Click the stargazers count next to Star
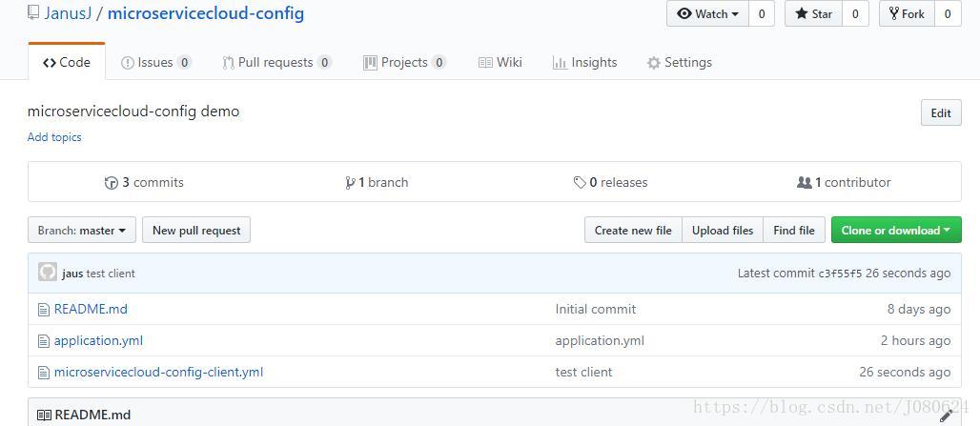 [855, 13]
